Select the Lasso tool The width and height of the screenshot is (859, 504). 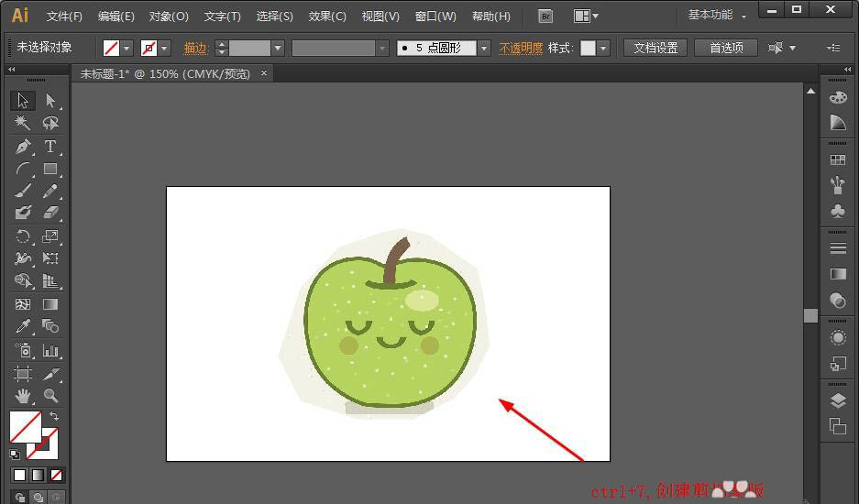[x=50, y=123]
